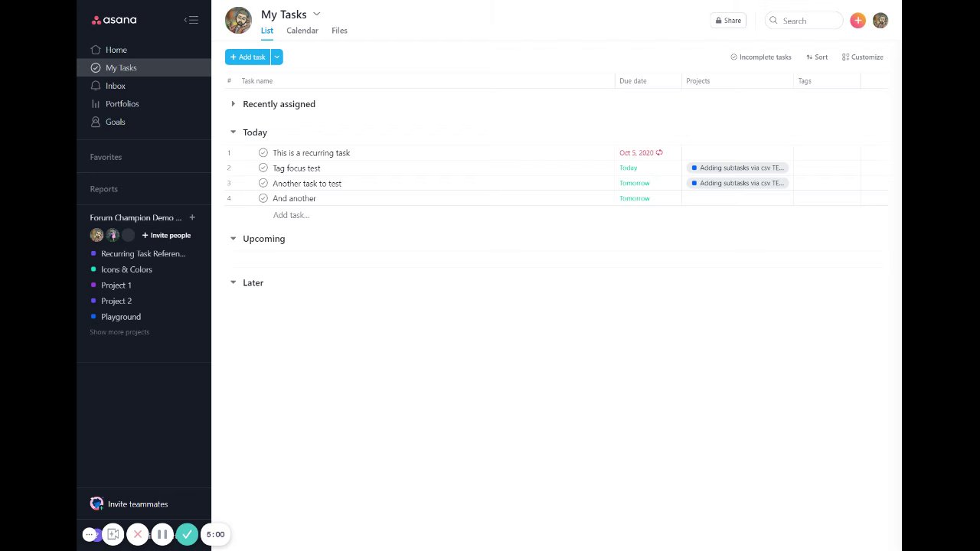Open the Add task dropdown arrow
This screenshot has width=980, height=551.
click(276, 57)
